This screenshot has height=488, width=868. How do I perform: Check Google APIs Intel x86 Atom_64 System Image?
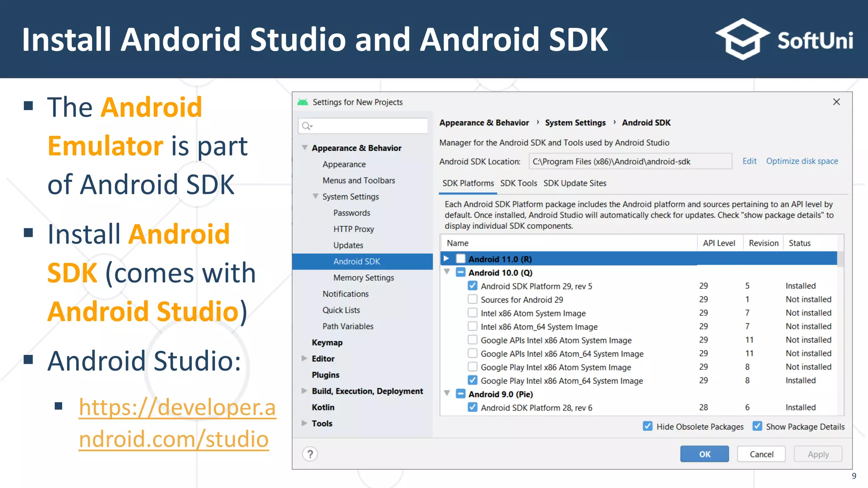pos(473,354)
